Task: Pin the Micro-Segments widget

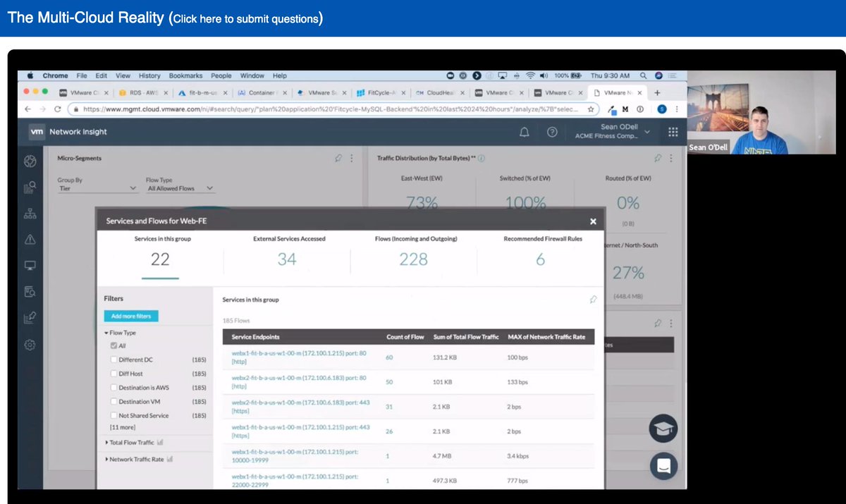Action: 339,159
